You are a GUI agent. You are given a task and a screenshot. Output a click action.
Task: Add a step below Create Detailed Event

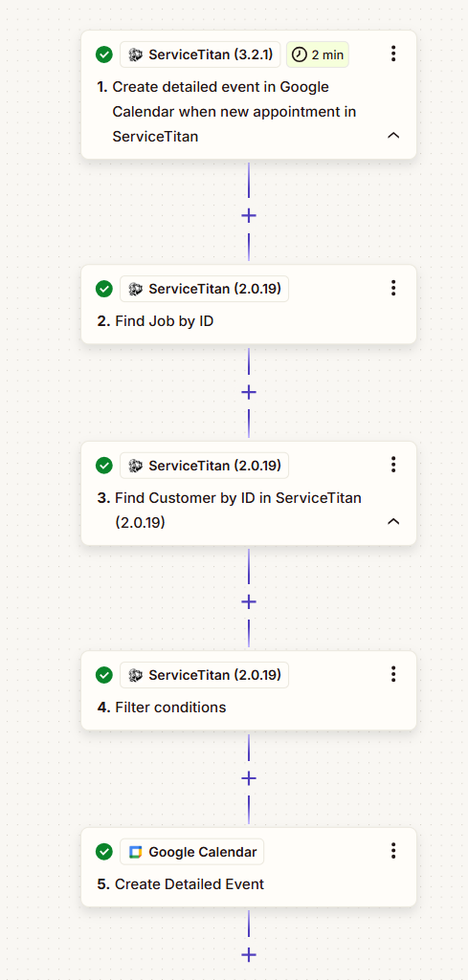249,954
